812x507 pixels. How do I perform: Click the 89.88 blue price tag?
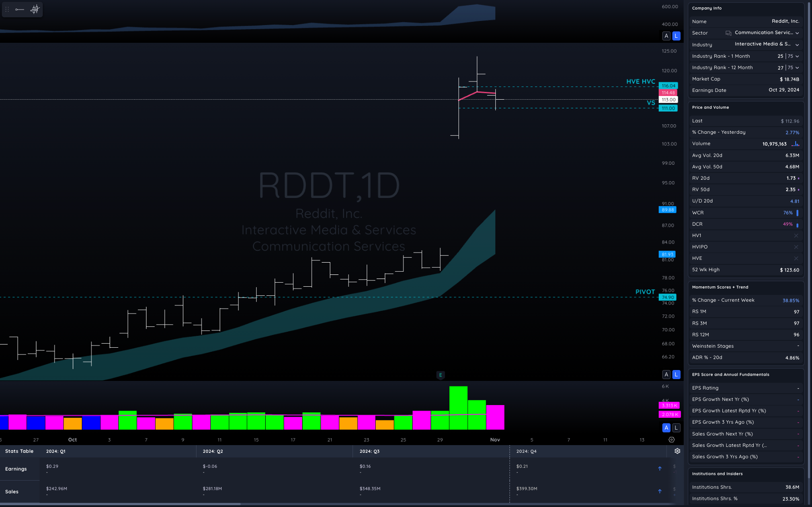pos(667,210)
